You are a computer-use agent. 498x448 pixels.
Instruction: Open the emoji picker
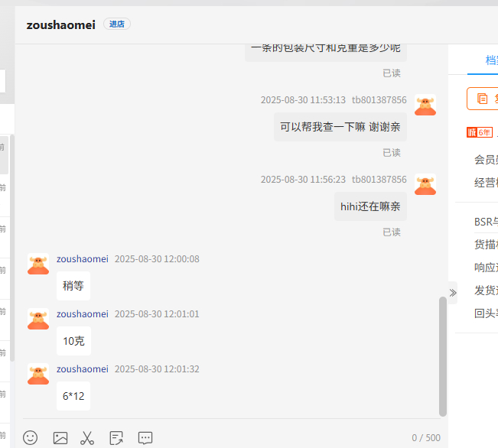pos(30,437)
